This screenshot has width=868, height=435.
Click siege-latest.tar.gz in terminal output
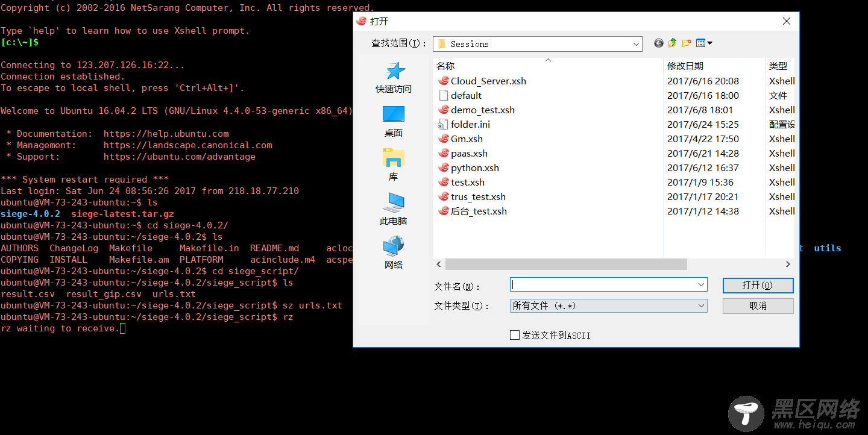pos(122,214)
